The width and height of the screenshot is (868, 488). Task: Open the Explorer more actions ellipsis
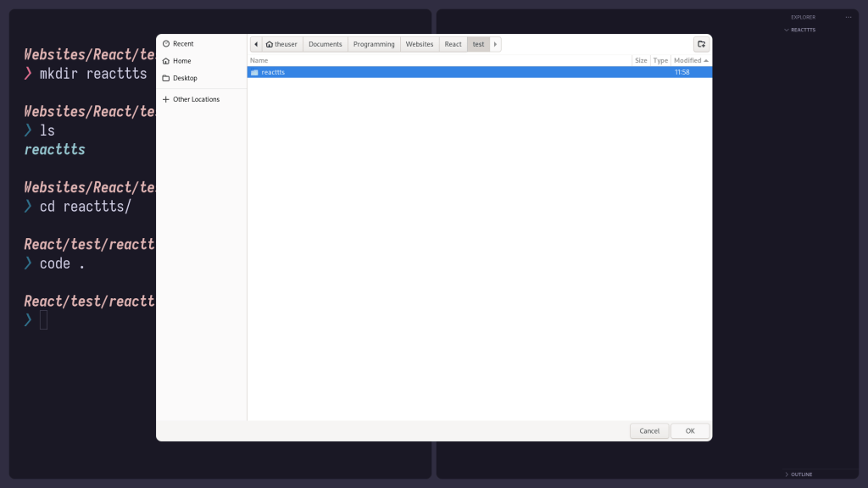coord(848,17)
